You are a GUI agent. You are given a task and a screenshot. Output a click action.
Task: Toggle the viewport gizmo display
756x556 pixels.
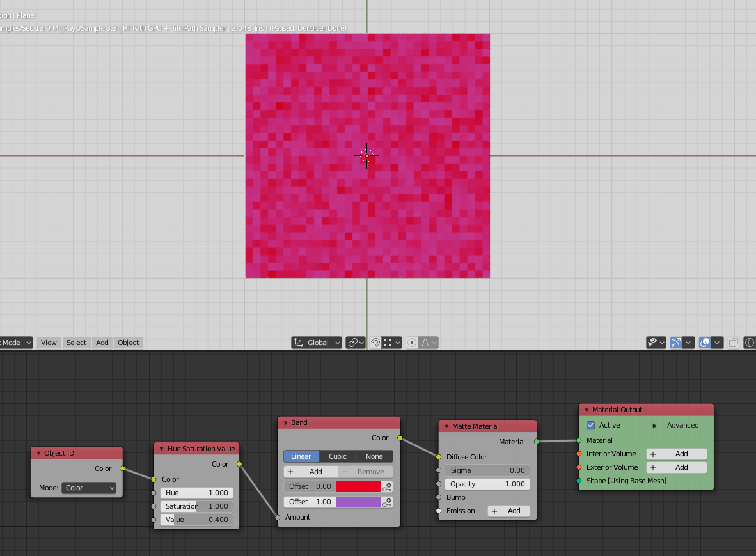(x=677, y=343)
